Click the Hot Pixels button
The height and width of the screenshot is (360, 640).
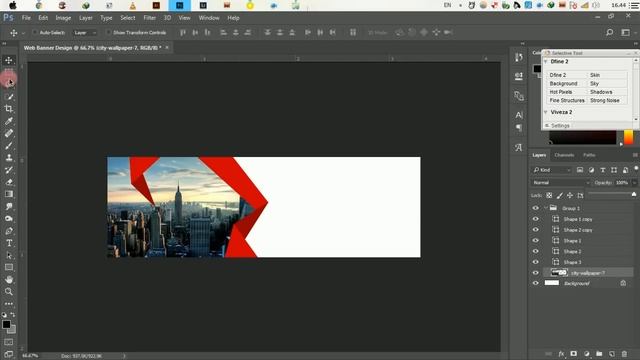click(567, 92)
